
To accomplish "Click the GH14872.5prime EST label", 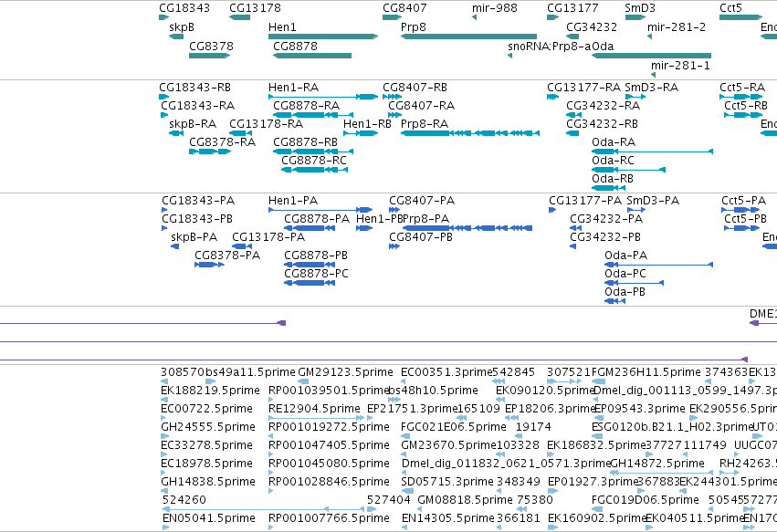I will 657,464.
